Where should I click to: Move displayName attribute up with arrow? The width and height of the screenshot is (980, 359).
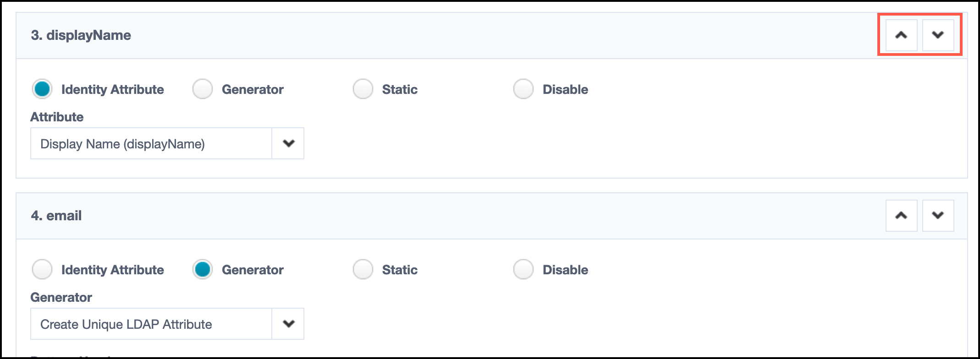click(901, 35)
